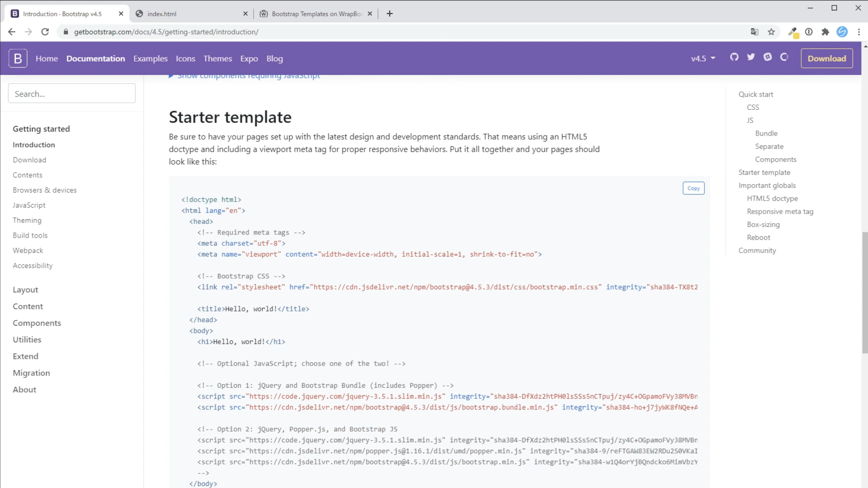The height and width of the screenshot is (488, 868).
Task: Jump to HTML5 doctype in table of contents
Action: pyautogui.click(x=772, y=198)
